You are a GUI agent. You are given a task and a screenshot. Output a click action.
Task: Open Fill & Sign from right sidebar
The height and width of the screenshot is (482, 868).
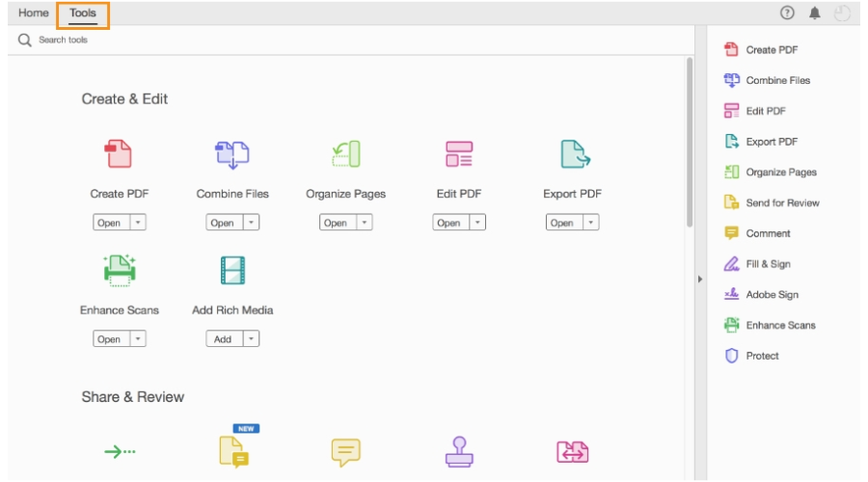pyautogui.click(x=757, y=264)
